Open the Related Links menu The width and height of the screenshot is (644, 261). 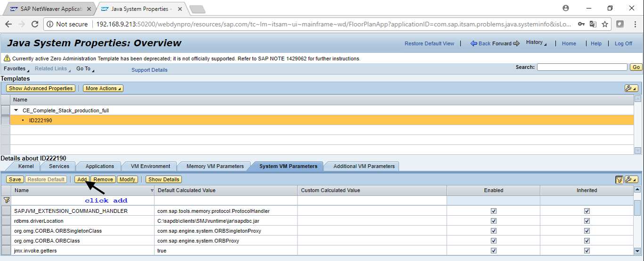point(53,69)
